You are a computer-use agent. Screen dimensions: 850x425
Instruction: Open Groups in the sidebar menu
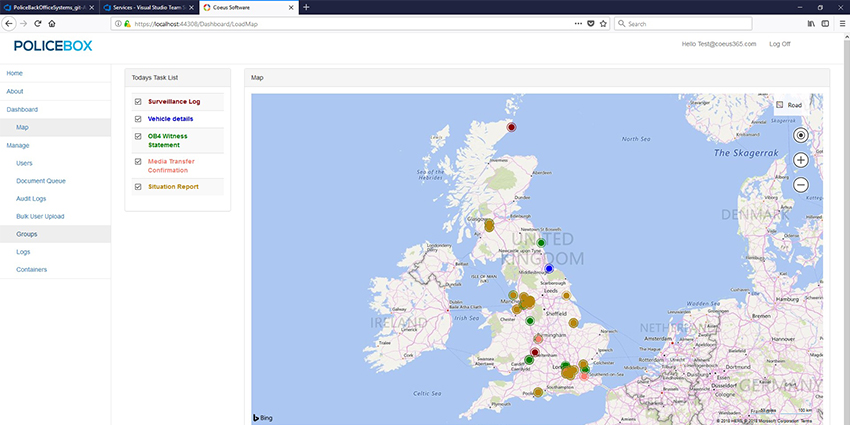tap(27, 233)
